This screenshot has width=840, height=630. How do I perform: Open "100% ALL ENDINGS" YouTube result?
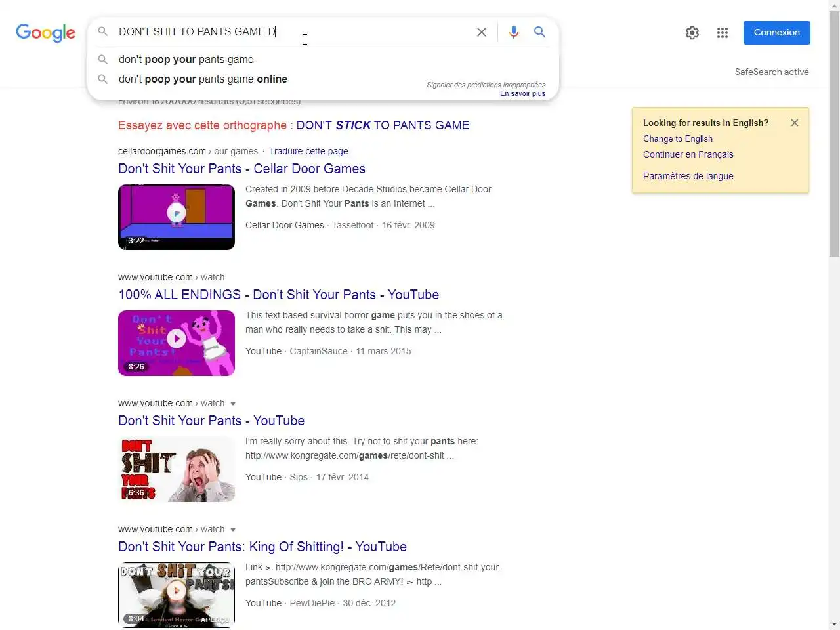pos(278,295)
